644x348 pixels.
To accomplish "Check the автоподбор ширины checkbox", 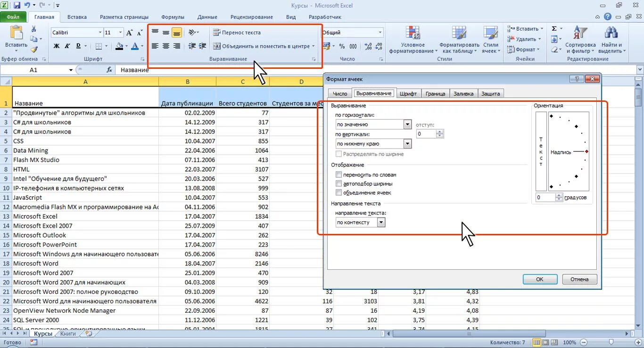I will [339, 183].
